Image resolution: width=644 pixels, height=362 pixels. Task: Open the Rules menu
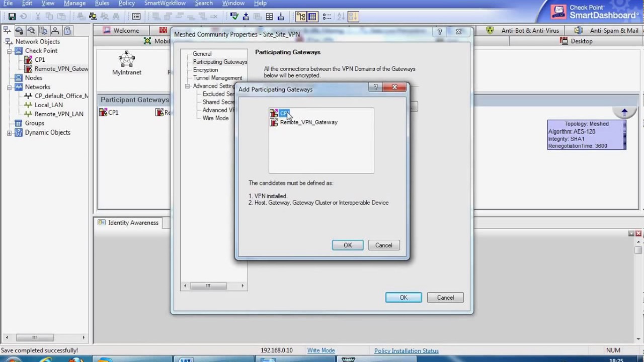pos(102,4)
